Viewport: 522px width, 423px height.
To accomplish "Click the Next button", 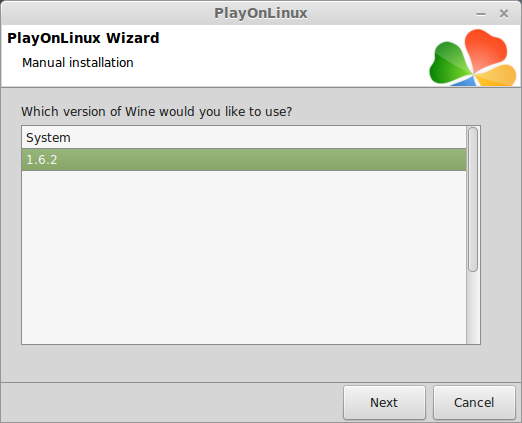I will point(384,402).
